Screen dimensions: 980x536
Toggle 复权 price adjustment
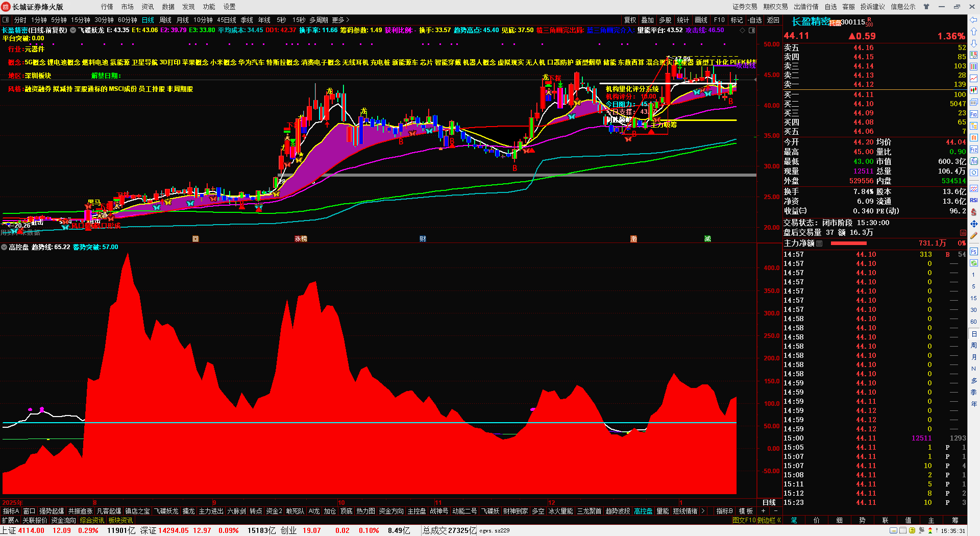tap(630, 20)
